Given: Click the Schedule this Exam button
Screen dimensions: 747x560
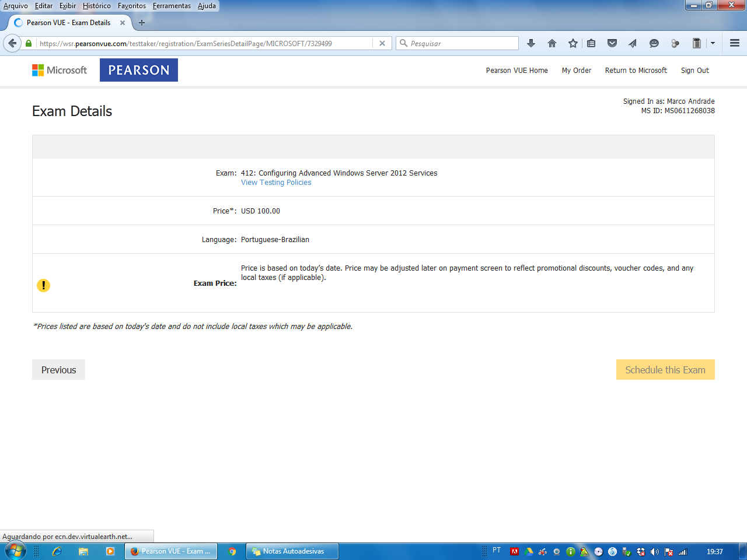Looking at the screenshot, I should pyautogui.click(x=665, y=370).
